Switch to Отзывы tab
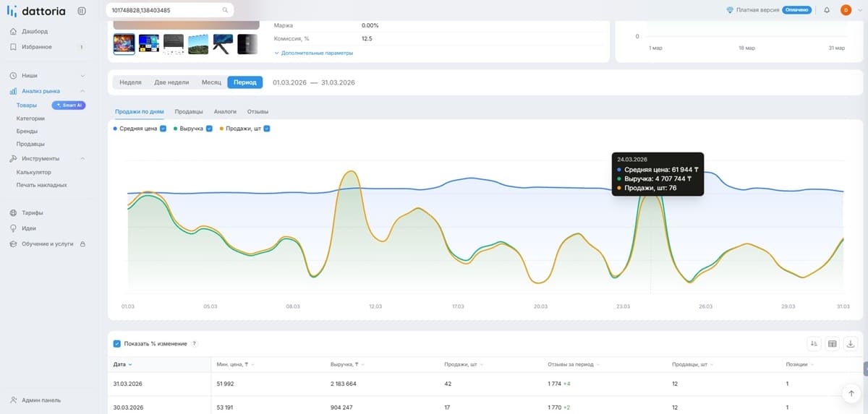The width and height of the screenshot is (868, 414). click(258, 112)
